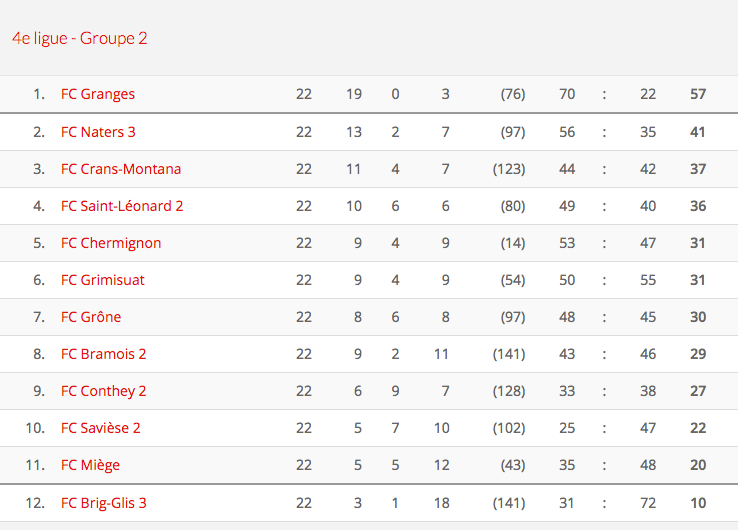Screen dimensions: 738x530
Task: Click 9 draws in FC Conthey 2 row
Action: [396, 391]
